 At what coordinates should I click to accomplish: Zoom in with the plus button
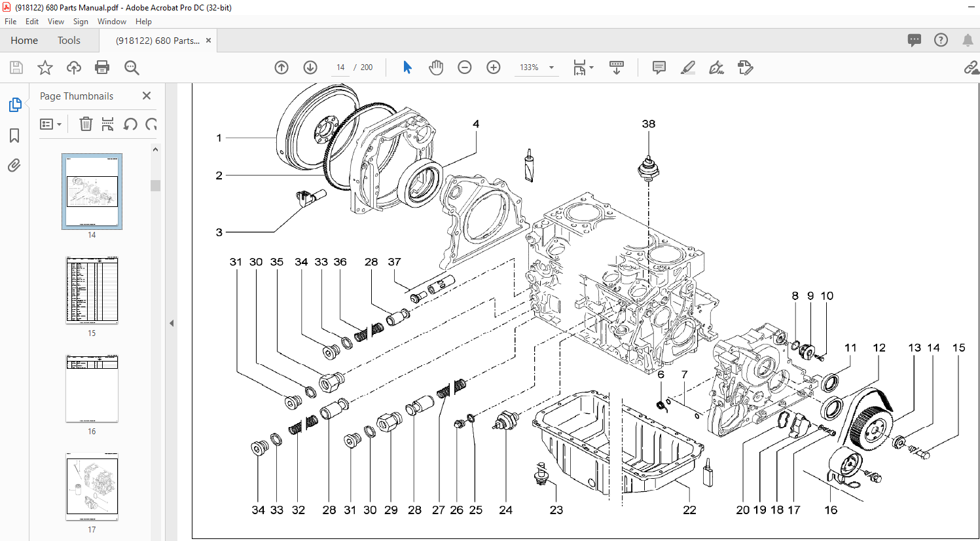click(x=494, y=67)
